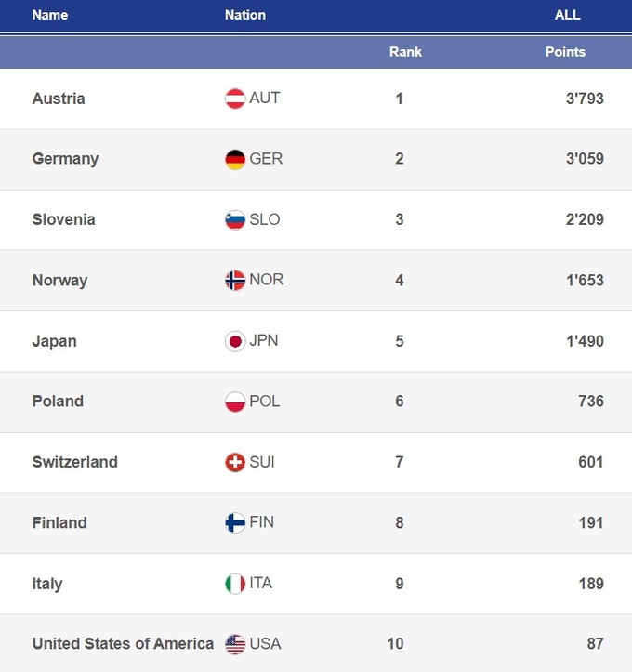Image resolution: width=632 pixels, height=672 pixels.
Task: Click the Poland flag icon
Action: 235,402
